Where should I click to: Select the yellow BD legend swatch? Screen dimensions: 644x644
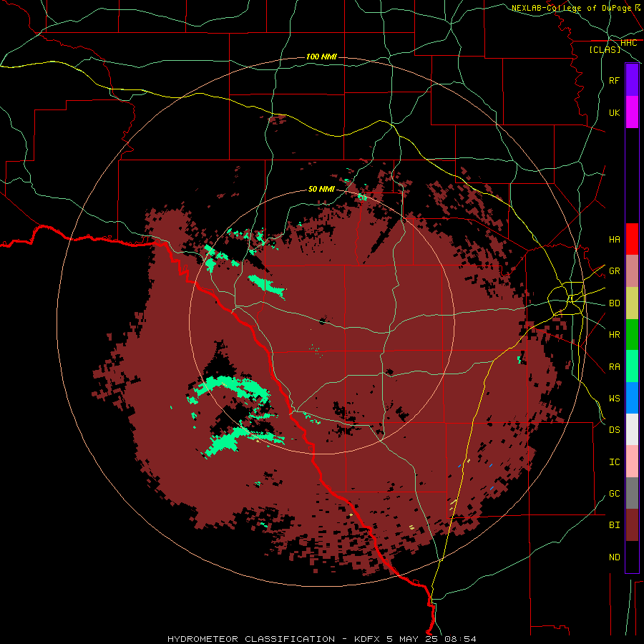pos(632,303)
